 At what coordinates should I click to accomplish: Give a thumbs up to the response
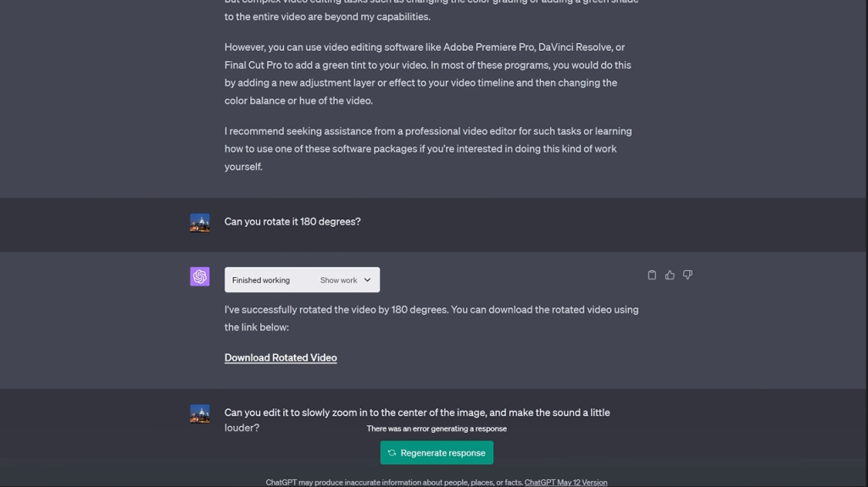point(670,275)
